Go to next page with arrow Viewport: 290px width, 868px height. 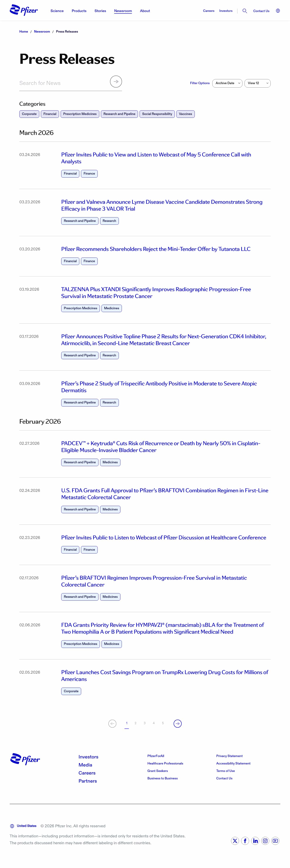177,723
